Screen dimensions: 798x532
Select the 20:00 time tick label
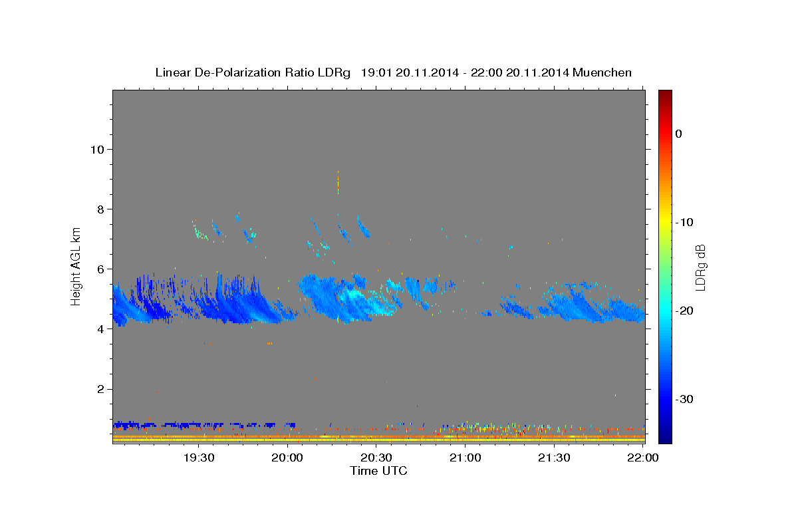tap(288, 458)
